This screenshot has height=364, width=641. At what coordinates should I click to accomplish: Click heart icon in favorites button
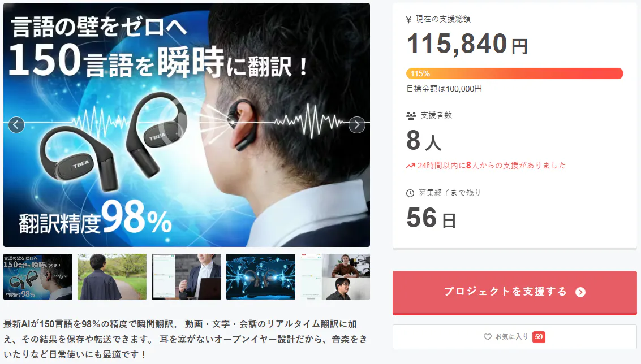(x=487, y=337)
